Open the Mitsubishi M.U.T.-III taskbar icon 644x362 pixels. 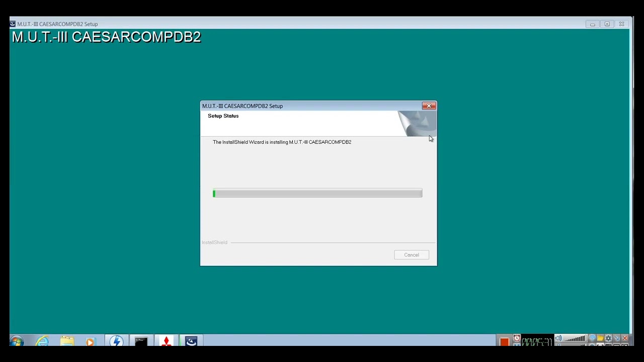tap(166, 341)
